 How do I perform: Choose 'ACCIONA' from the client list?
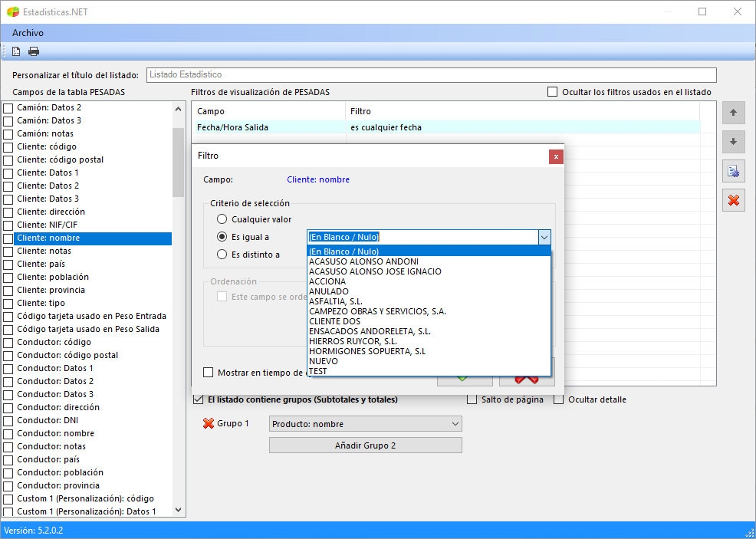429,281
